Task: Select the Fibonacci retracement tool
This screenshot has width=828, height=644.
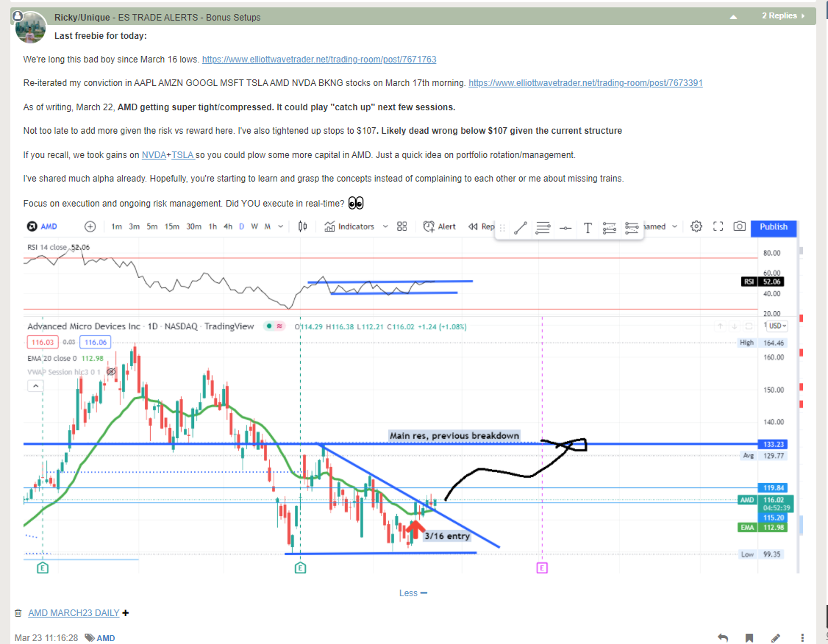Action: tap(610, 228)
